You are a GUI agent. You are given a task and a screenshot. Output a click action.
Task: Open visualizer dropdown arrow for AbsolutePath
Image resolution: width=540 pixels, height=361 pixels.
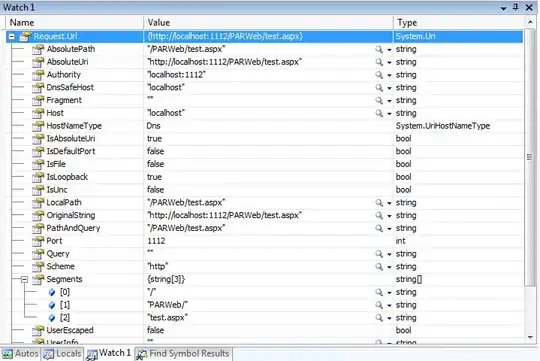tap(389, 50)
